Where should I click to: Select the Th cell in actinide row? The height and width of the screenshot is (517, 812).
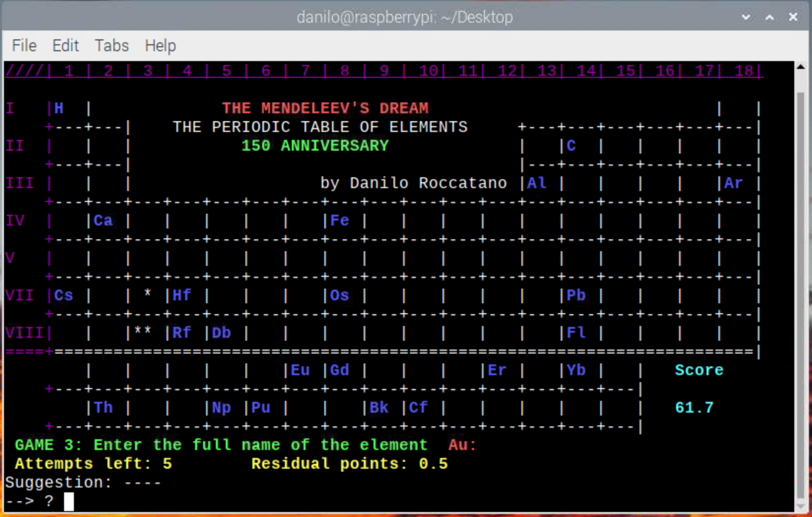pos(103,407)
